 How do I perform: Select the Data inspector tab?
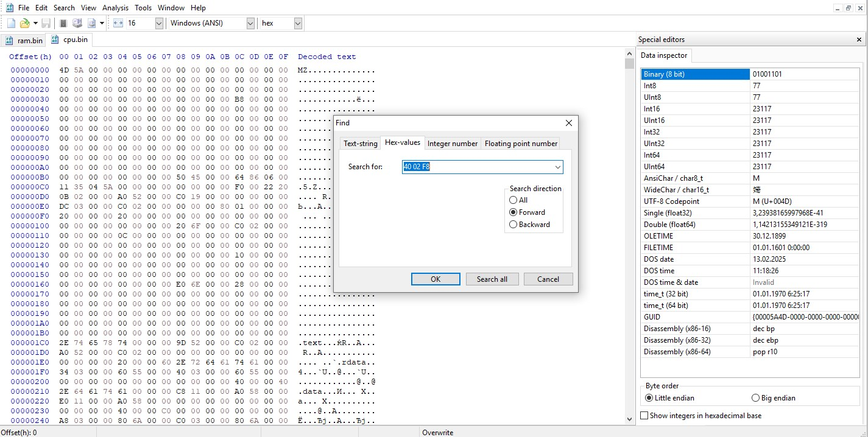[x=664, y=55]
